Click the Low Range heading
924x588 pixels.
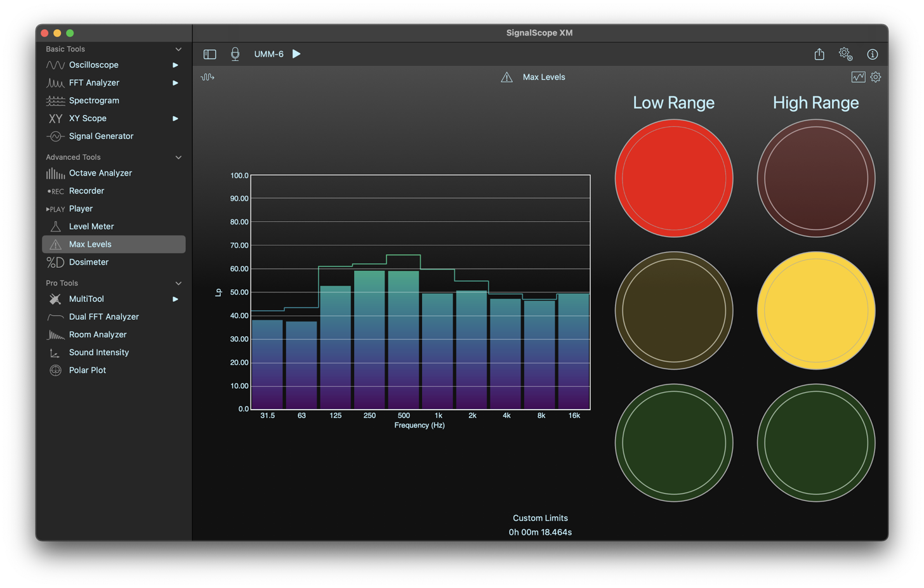674,103
